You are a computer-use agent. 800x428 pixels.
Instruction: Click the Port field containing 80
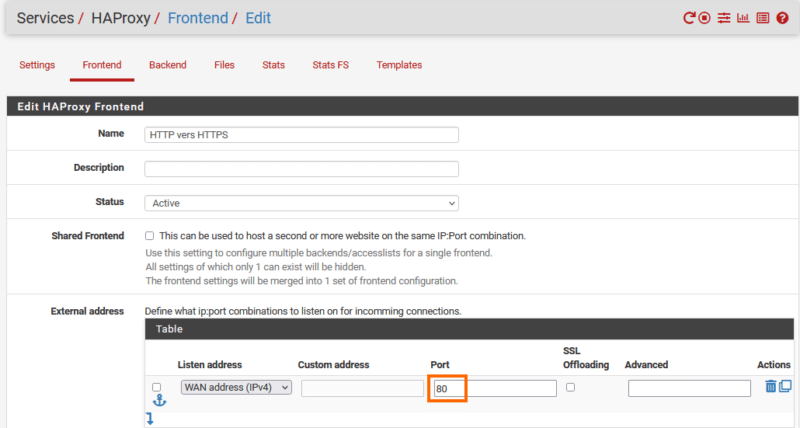[x=495, y=388]
